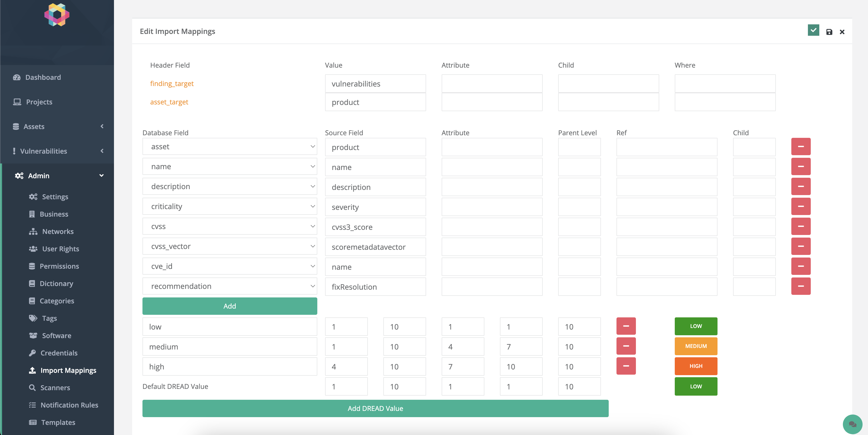The width and height of the screenshot is (868, 435).
Task: Click the high DREAD name field
Action: coord(229,366)
